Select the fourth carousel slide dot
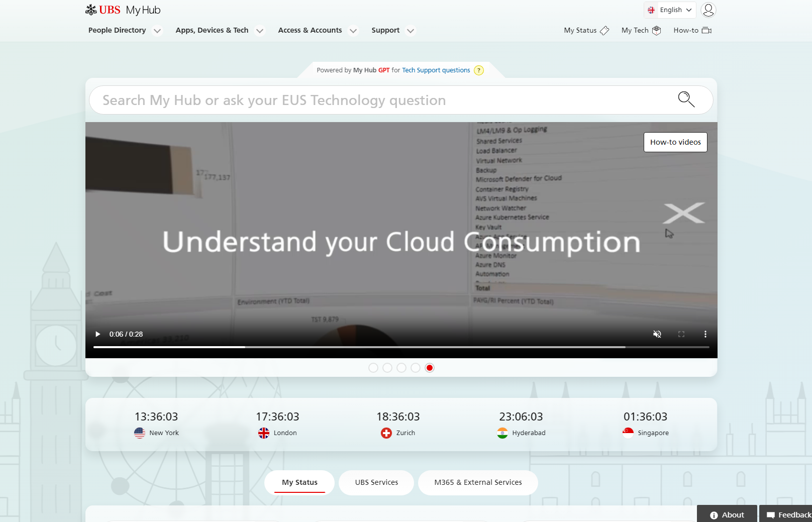 416,368
